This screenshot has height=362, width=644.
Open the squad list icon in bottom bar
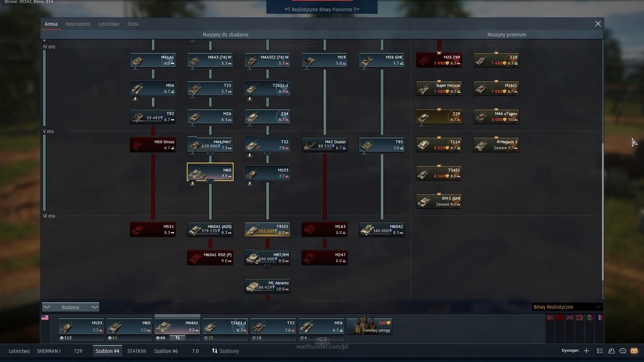point(600,351)
